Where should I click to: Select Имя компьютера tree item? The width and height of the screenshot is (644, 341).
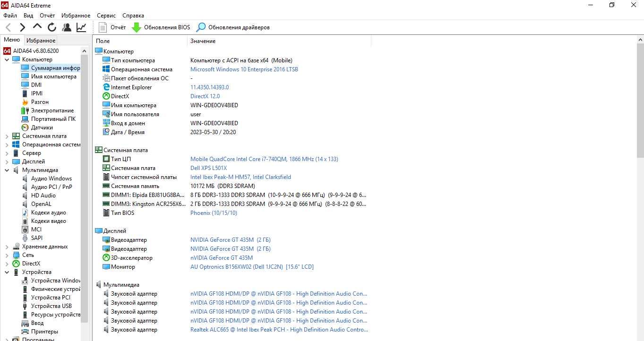click(x=49, y=76)
